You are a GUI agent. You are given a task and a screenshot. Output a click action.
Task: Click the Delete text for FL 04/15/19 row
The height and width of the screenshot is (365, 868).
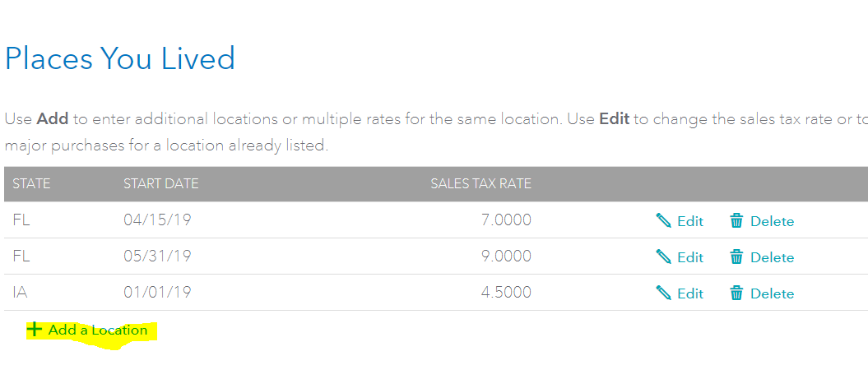coord(773,221)
